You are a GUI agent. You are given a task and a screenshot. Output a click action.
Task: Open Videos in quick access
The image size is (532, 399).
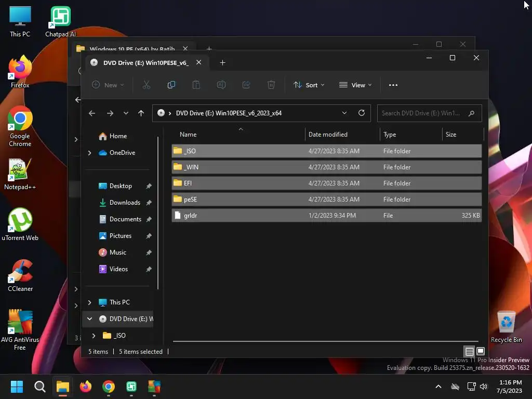coord(118,269)
